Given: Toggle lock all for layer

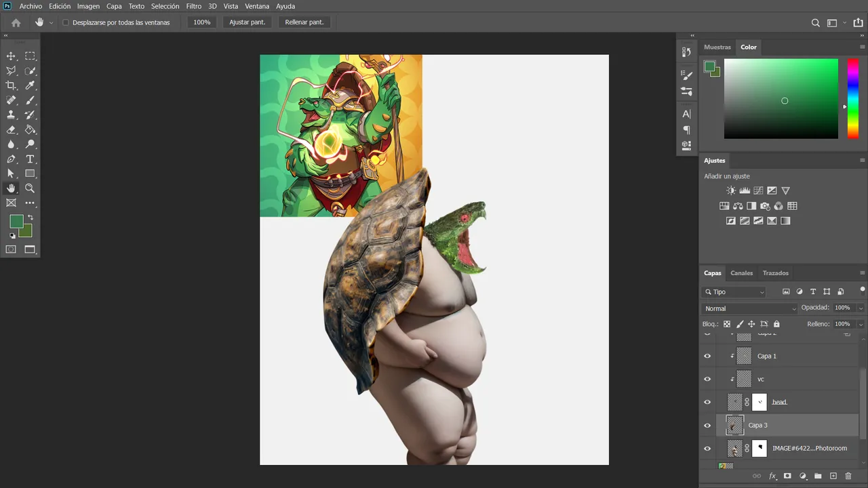Looking at the screenshot, I should 776,324.
